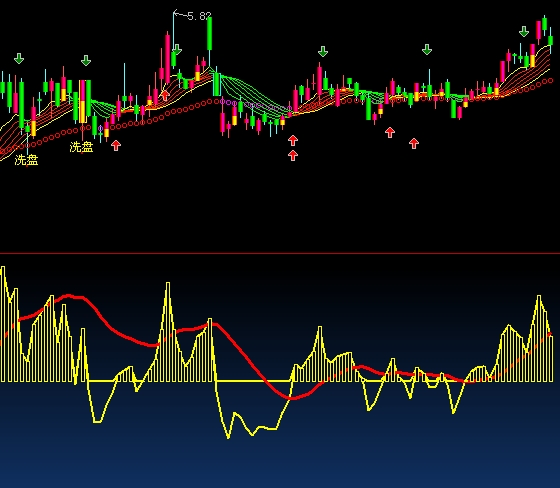
Task: Grab the red divider between chart panels
Action: (x=280, y=253)
